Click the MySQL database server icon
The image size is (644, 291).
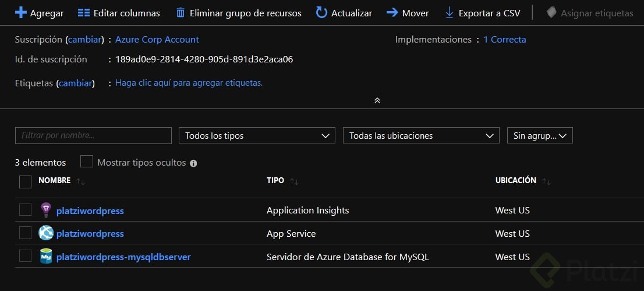(46, 257)
